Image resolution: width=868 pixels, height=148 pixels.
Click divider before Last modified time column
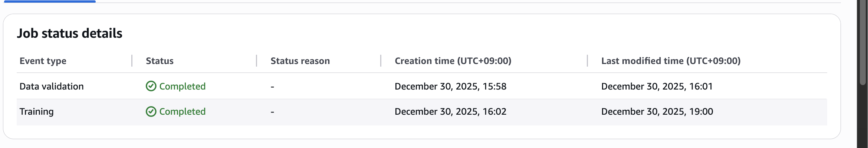[588, 61]
